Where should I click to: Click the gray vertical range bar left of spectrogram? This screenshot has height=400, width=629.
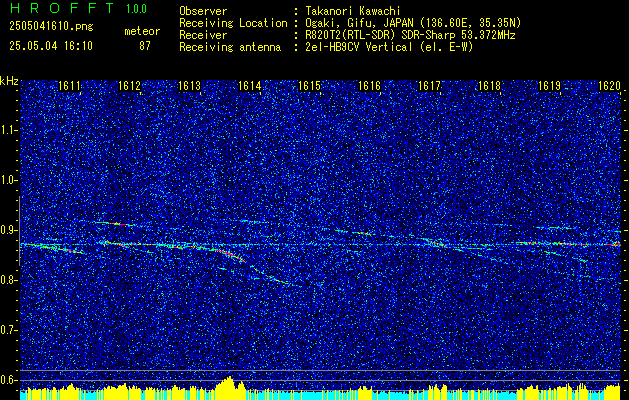pos(19,231)
